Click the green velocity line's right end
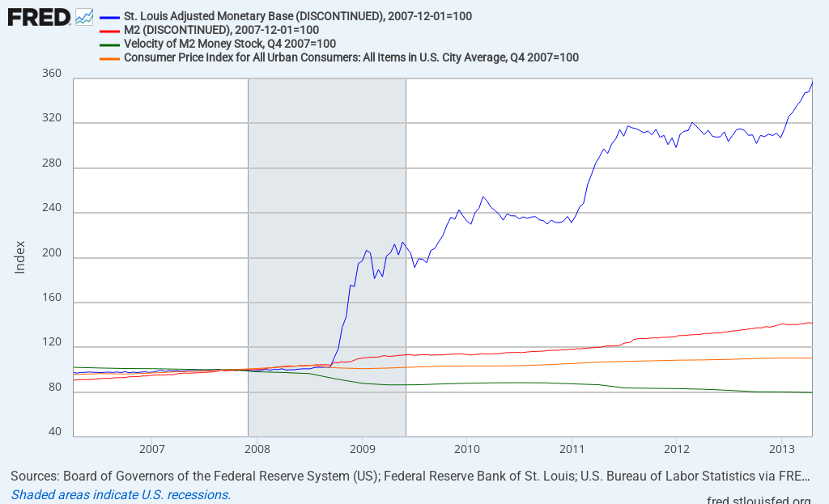This screenshot has width=829, height=504. (811, 392)
